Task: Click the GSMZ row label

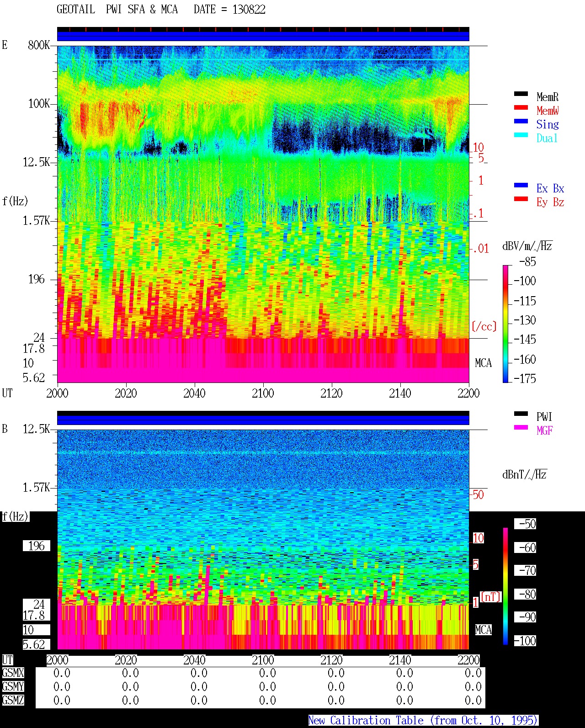Action: [13, 701]
